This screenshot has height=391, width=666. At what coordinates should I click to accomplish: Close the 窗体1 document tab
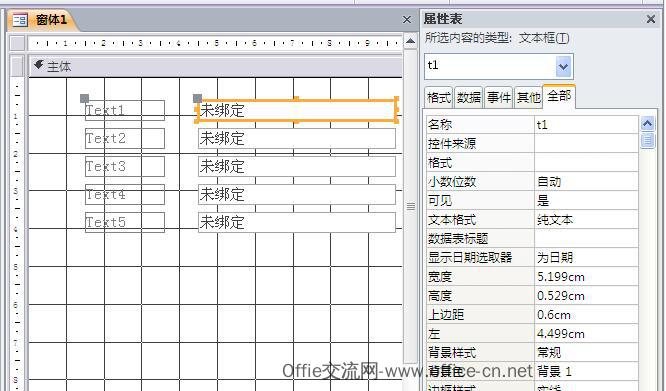point(407,20)
